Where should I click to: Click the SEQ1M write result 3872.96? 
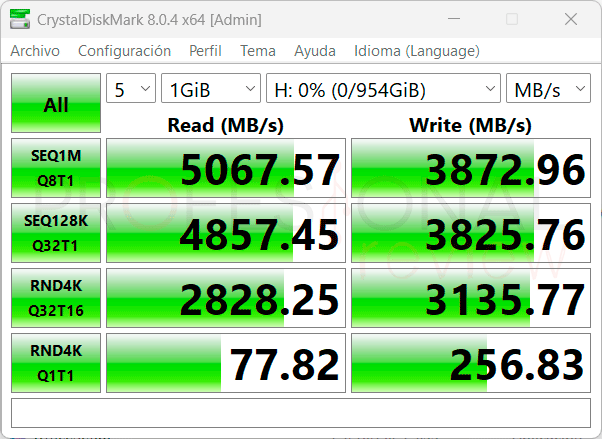pyautogui.click(x=471, y=168)
